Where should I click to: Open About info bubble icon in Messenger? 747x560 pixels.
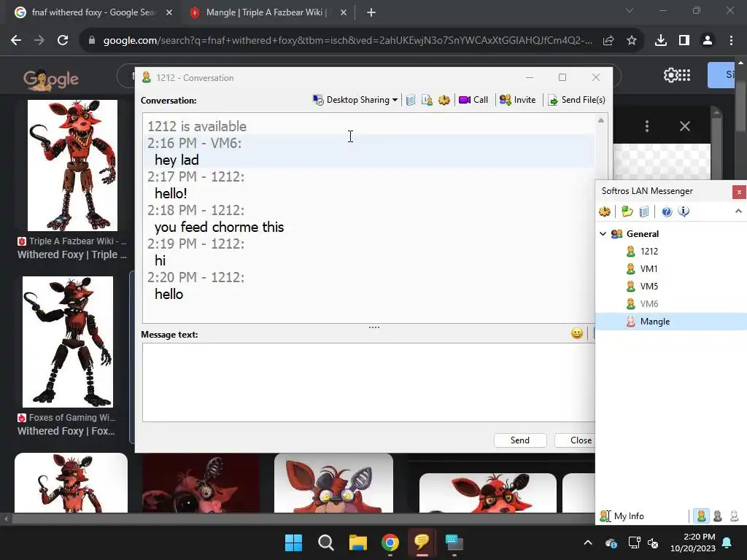coord(683,211)
